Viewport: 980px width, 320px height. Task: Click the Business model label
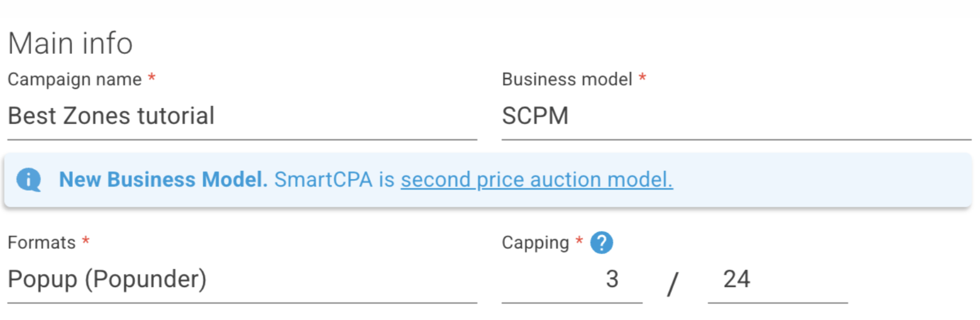pos(567,79)
